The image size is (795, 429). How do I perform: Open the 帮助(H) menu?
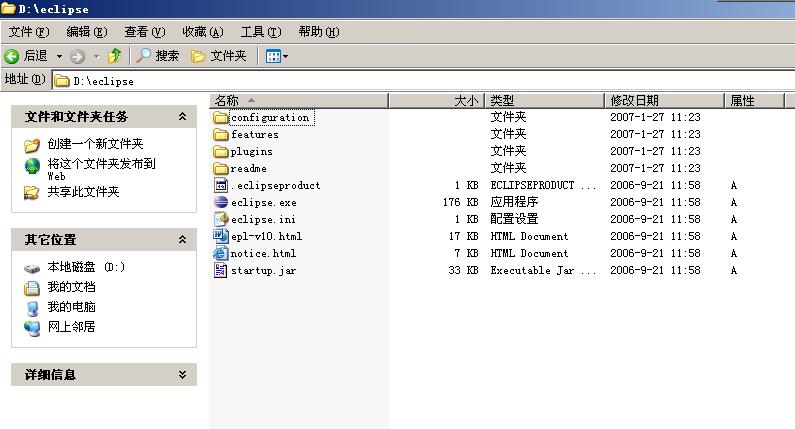(x=318, y=32)
